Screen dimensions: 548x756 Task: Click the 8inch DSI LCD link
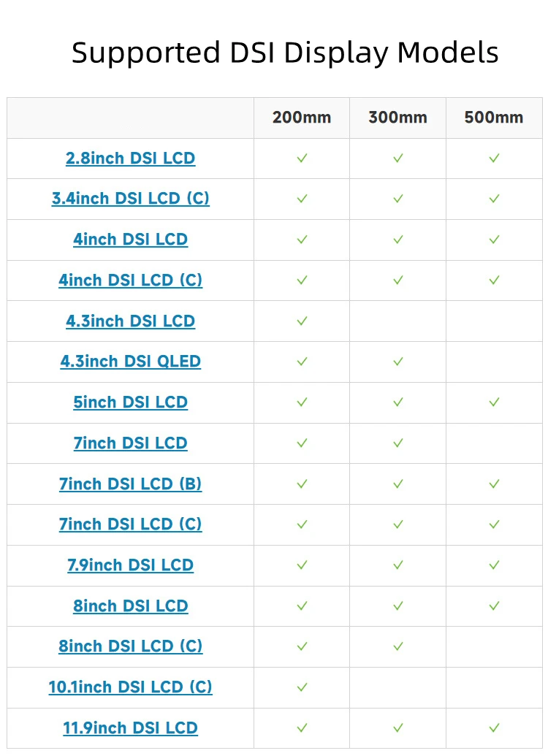click(130, 606)
